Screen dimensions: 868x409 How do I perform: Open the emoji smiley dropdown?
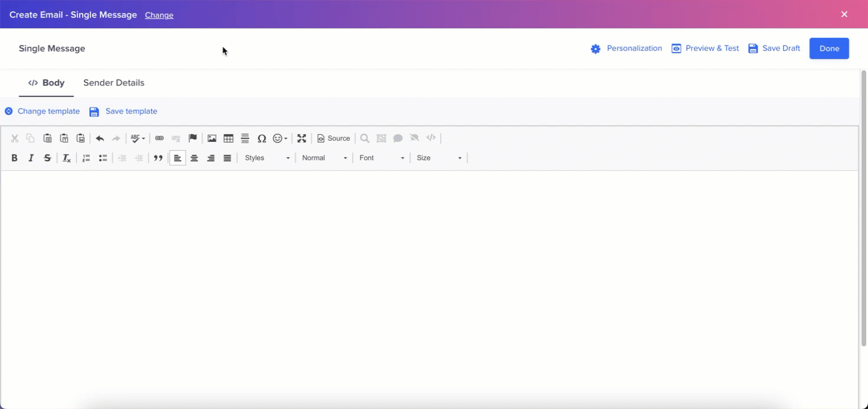[280, 138]
